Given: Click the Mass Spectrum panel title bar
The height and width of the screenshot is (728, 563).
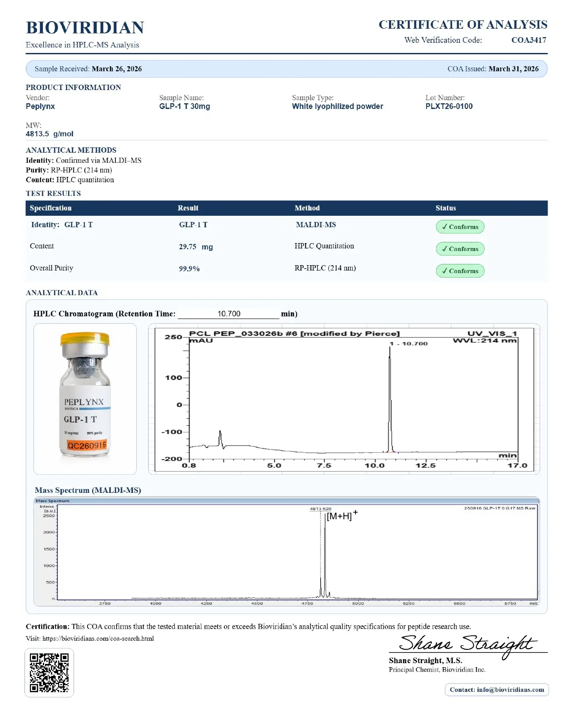Looking at the screenshot, I should 286,501.
